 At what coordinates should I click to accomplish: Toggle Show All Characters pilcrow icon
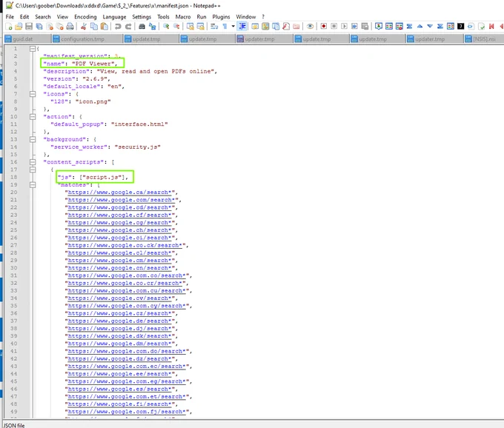pyautogui.click(x=225, y=27)
